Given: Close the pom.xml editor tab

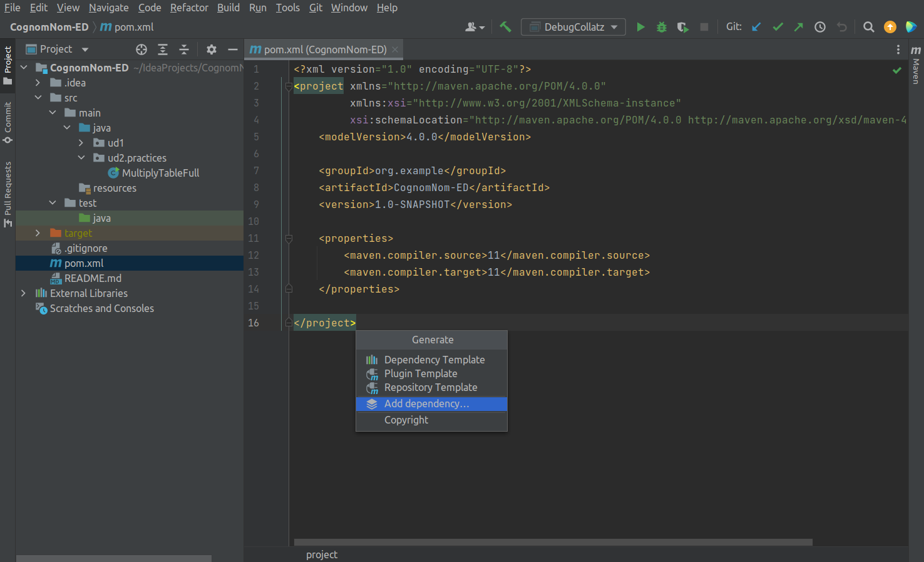Looking at the screenshot, I should pyautogui.click(x=395, y=49).
